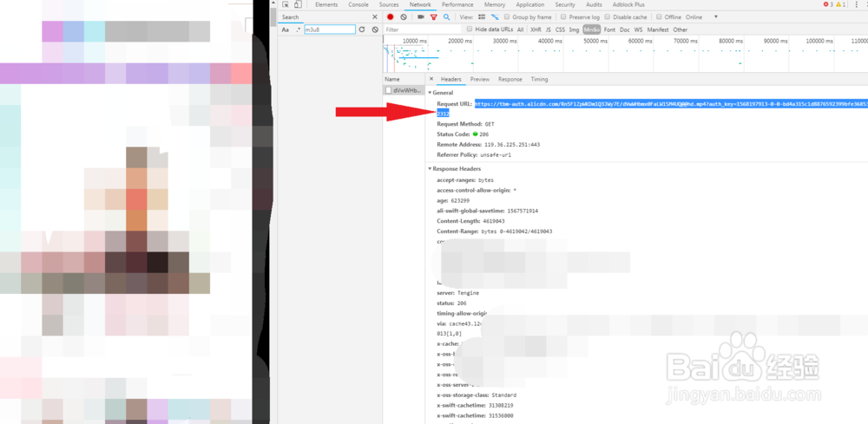Toggle match case (Aa) in search
The width and height of the screenshot is (868, 424).
click(x=285, y=29)
